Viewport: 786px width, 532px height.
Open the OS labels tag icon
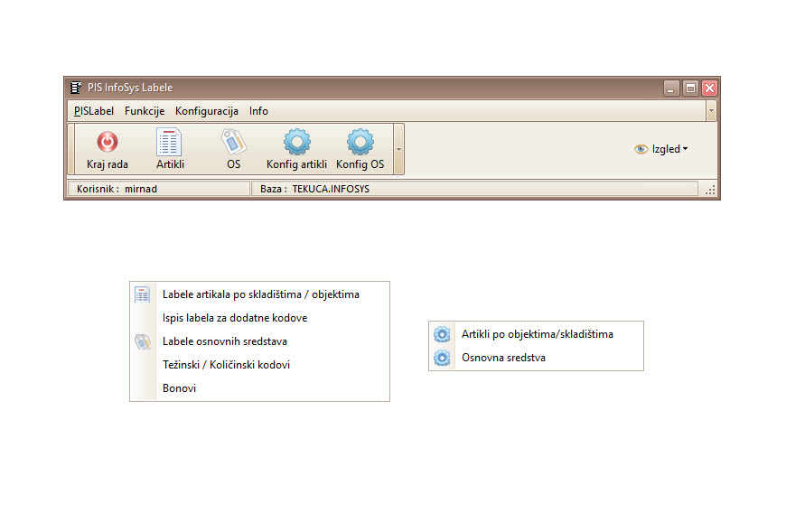[234, 142]
